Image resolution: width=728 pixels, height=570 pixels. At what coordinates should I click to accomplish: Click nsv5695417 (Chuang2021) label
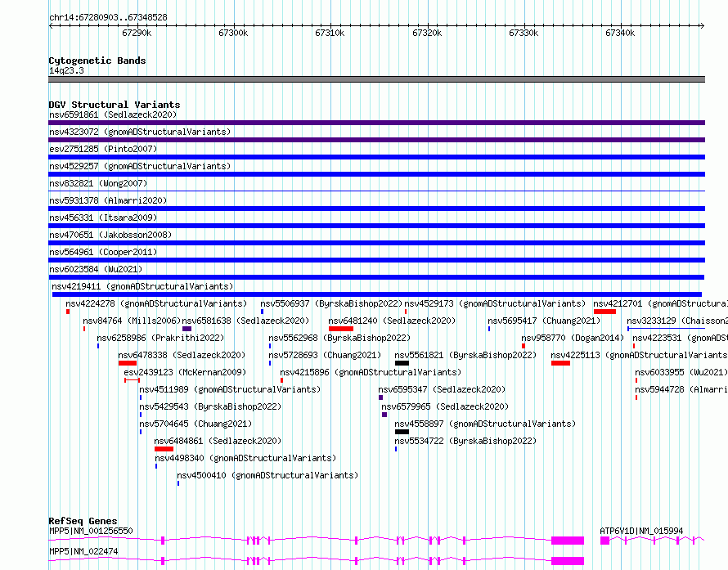(544, 321)
